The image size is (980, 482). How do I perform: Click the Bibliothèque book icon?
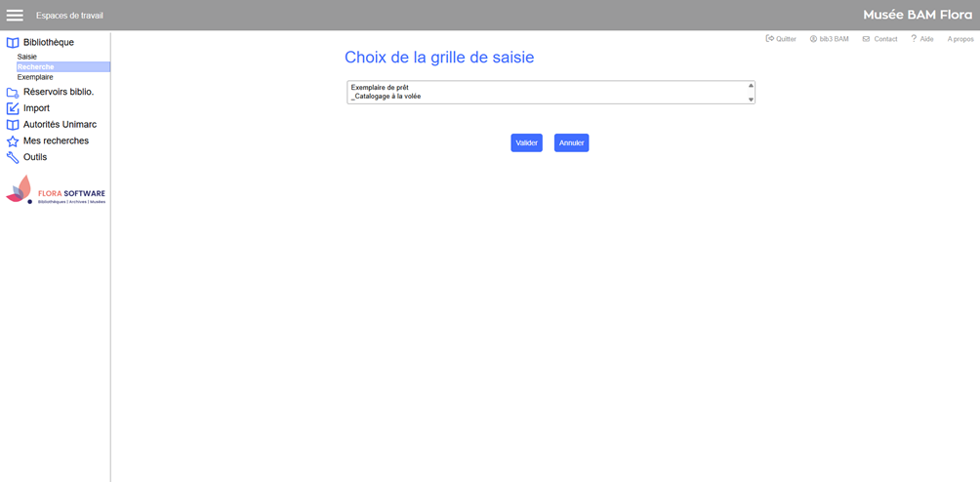coord(13,43)
